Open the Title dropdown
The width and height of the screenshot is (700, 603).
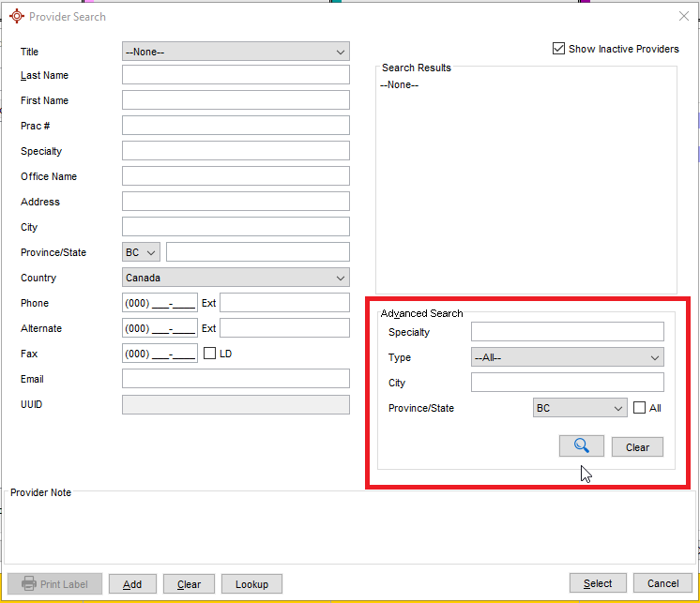point(236,52)
